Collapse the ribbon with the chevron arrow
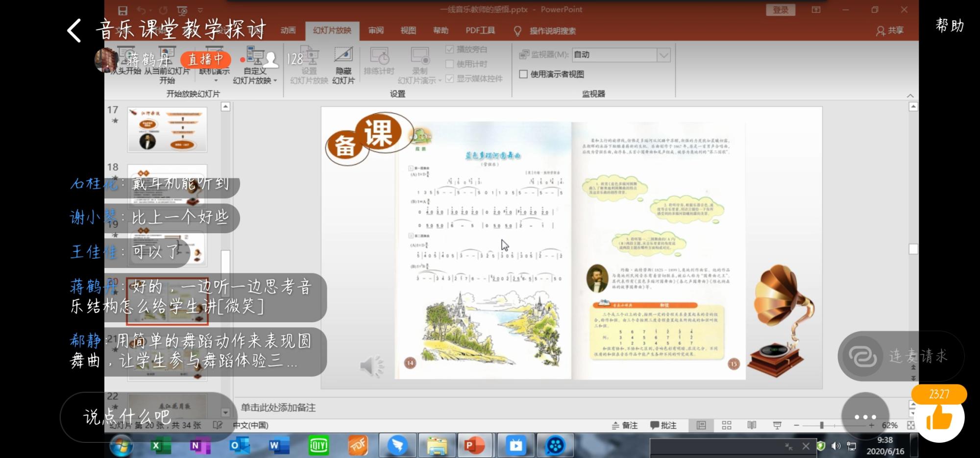Image resolution: width=980 pixels, height=458 pixels. pyautogui.click(x=910, y=96)
